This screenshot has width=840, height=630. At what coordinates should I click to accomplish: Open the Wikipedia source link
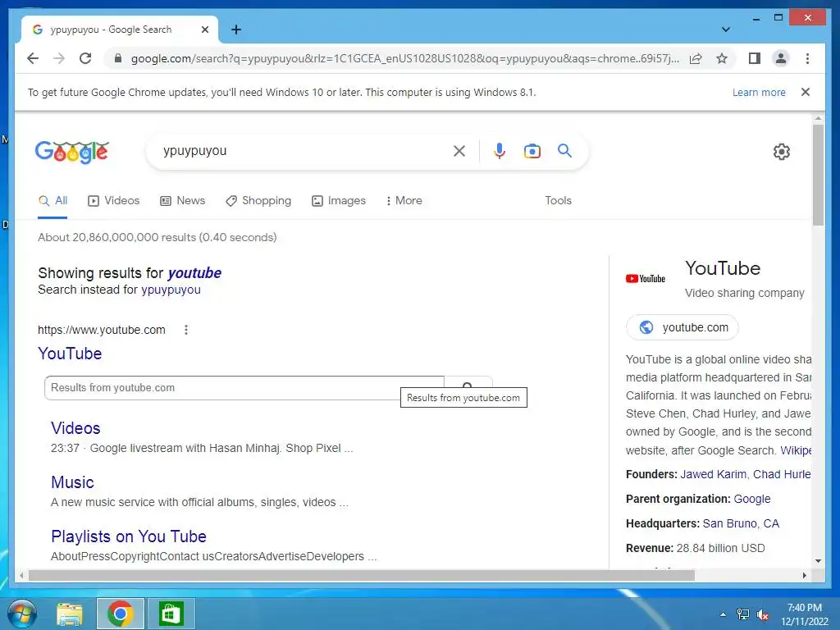point(796,450)
